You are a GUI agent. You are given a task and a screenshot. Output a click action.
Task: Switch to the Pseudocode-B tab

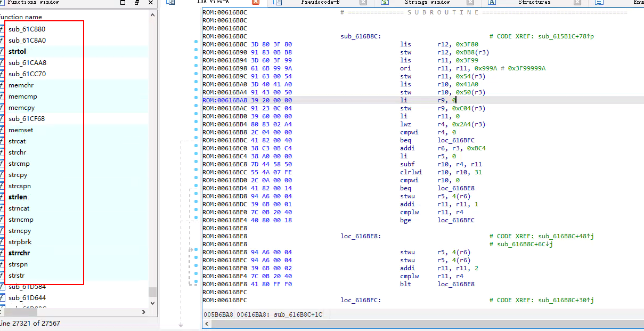(320, 2)
